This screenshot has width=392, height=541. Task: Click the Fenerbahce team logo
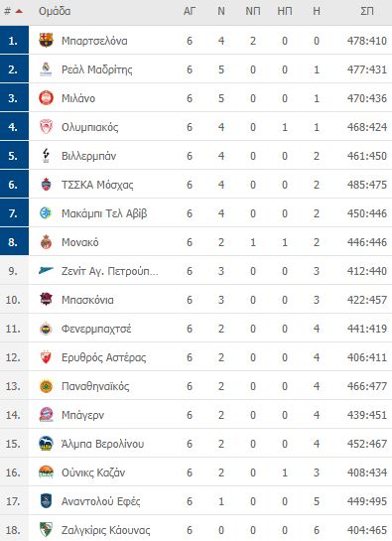tap(46, 329)
